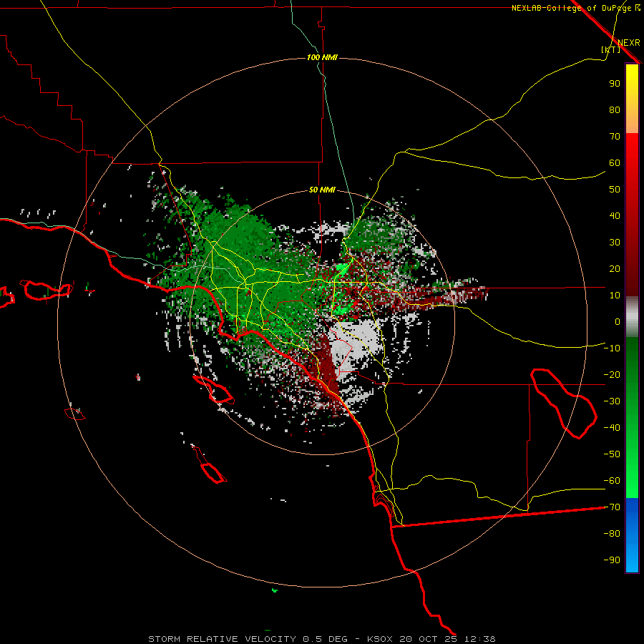Click the positive 30 knot scale value

(615, 243)
